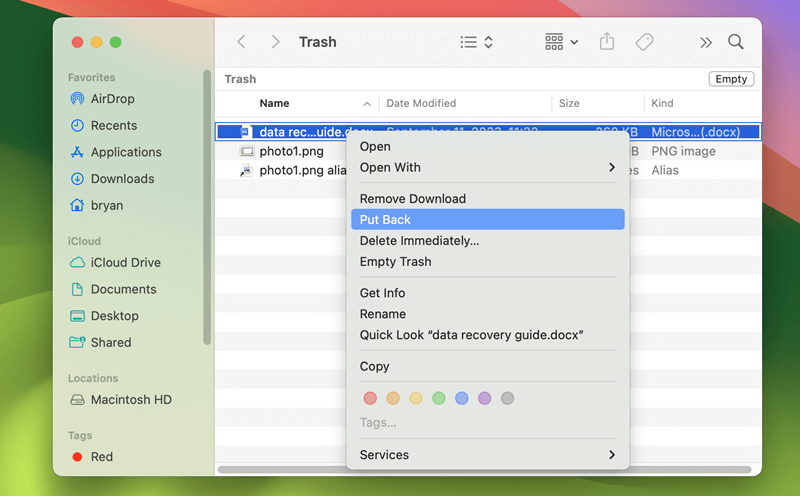This screenshot has width=800, height=496.
Task: Open the list view options switcher
Action: [x=476, y=42]
